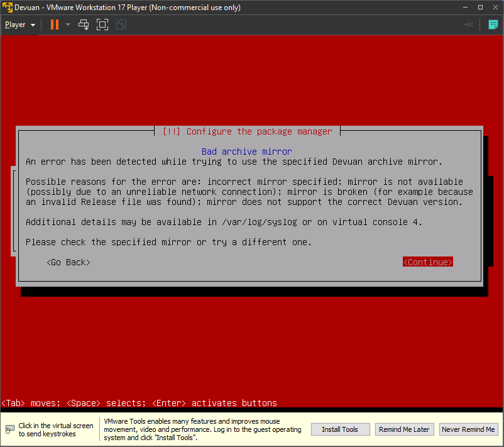Click 'Configure the package manager' dialog title
The image size is (504, 447).
[x=247, y=131]
